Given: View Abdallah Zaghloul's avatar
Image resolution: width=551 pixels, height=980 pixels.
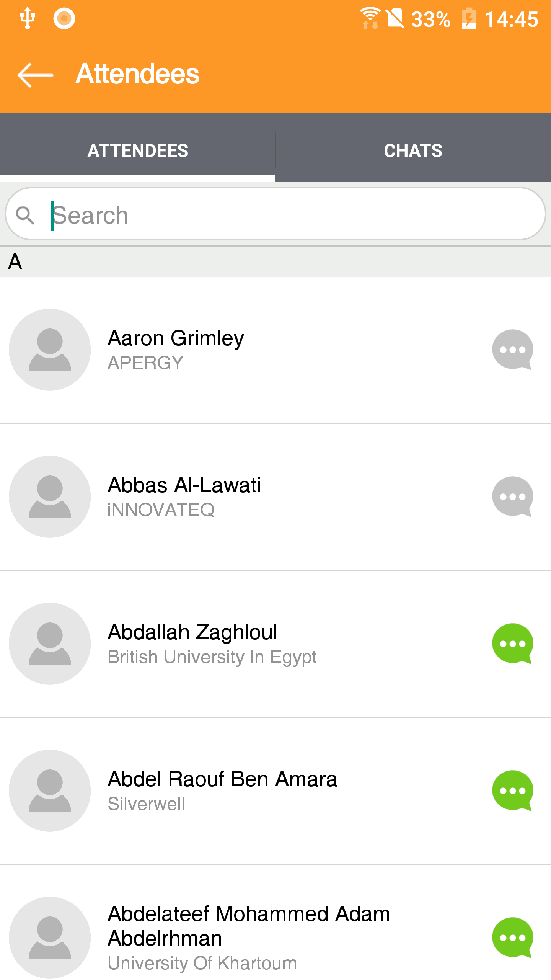Looking at the screenshot, I should (50, 644).
